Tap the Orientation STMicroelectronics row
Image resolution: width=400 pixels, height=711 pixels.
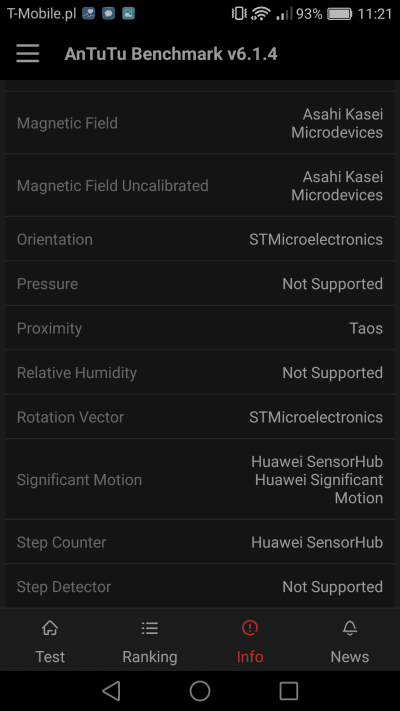[x=200, y=239]
